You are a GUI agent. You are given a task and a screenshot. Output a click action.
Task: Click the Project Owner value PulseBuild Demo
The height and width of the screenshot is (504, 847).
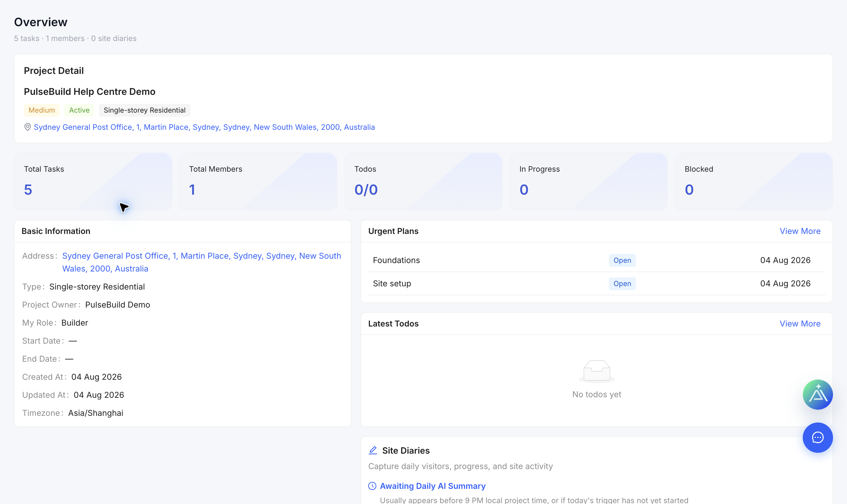click(x=118, y=305)
